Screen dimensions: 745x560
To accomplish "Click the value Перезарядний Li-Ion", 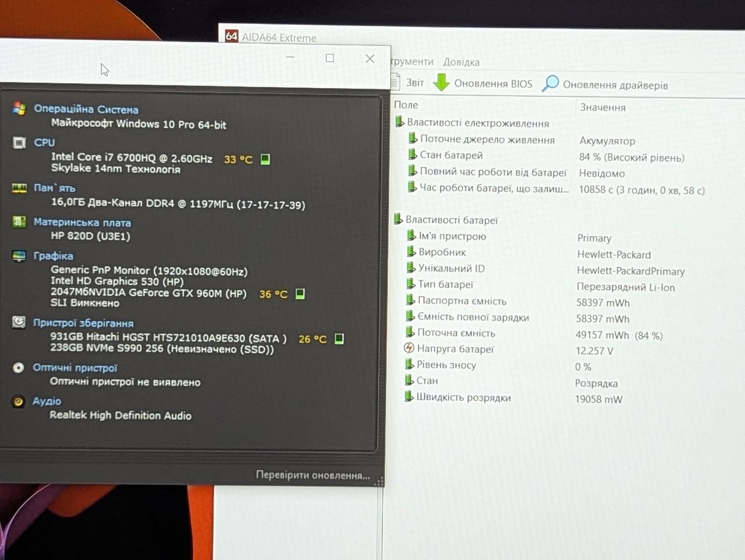I will click(626, 287).
